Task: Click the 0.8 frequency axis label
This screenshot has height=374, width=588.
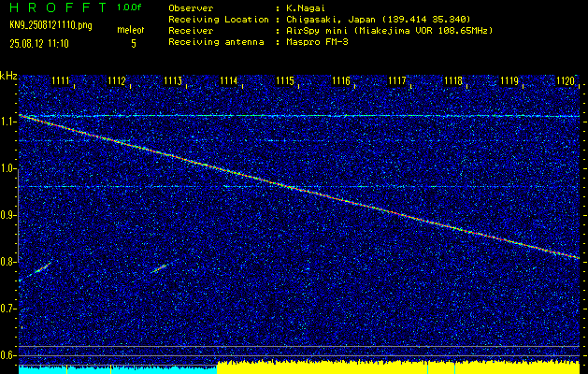Action: pyautogui.click(x=7, y=262)
